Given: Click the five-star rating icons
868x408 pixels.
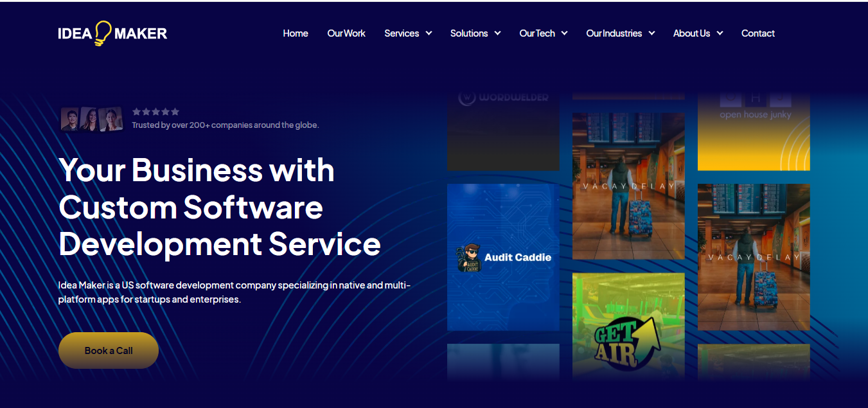Looking at the screenshot, I should tap(155, 112).
